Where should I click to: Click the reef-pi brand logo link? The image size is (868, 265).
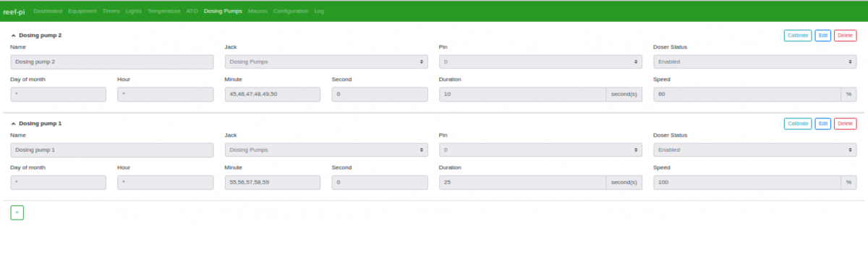coord(14,12)
